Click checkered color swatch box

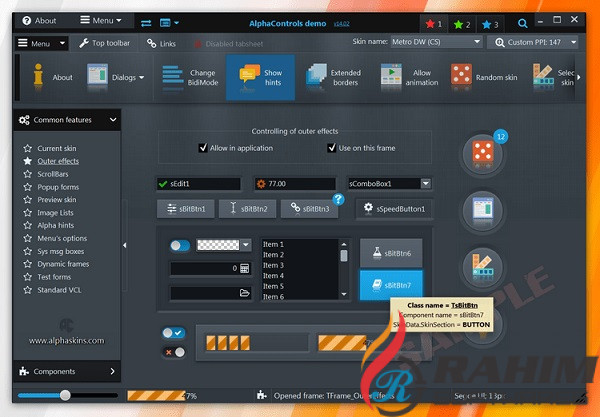point(218,245)
